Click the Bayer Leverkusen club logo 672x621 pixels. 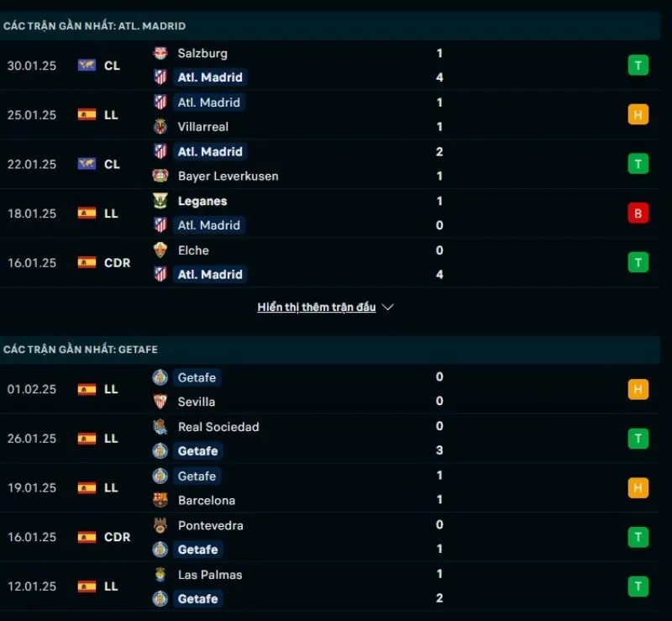[x=160, y=176]
